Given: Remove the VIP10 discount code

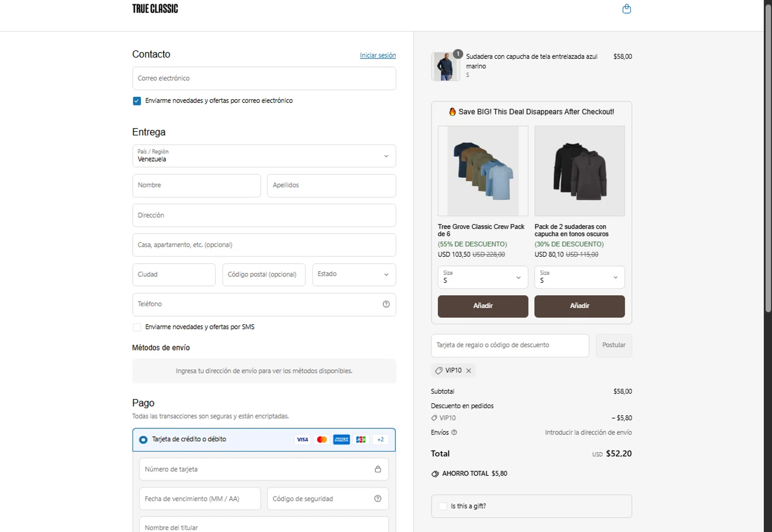Looking at the screenshot, I should coord(469,370).
